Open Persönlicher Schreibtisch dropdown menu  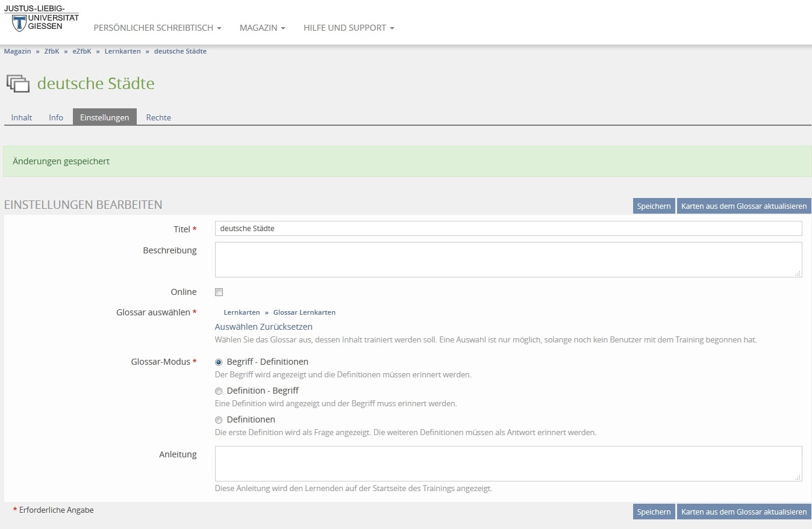[x=157, y=28]
